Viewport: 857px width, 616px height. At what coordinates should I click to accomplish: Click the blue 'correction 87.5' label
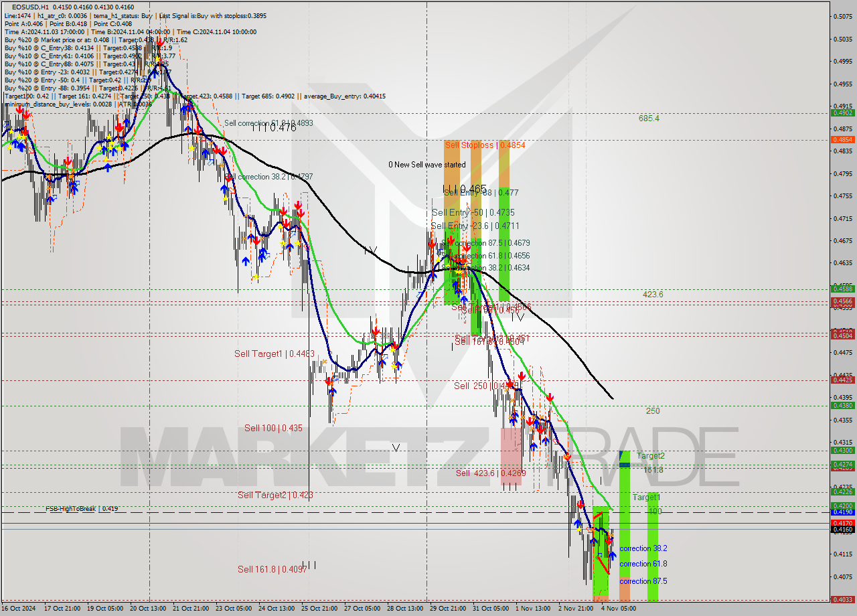tap(643, 581)
